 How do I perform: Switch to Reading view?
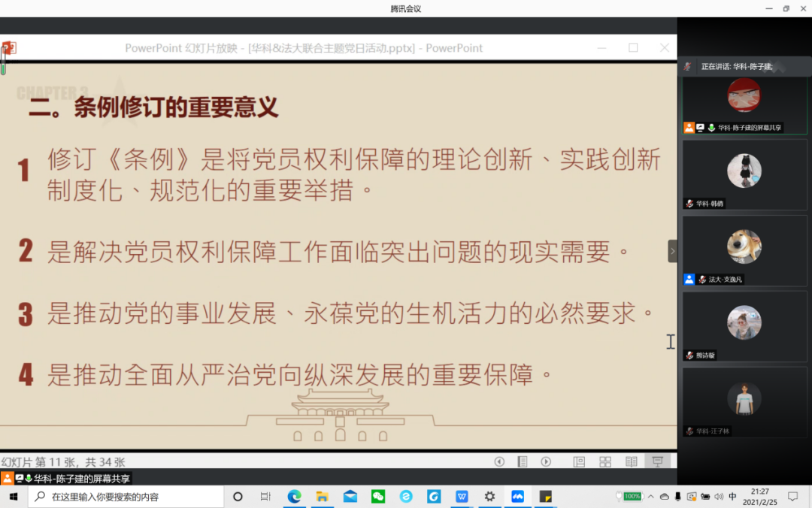coord(632,461)
